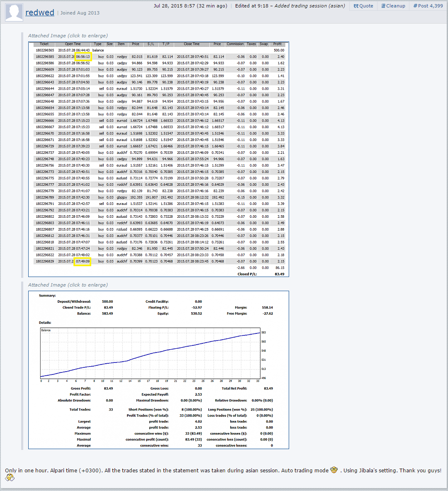
Task: Quote this post
Action: [363, 6]
